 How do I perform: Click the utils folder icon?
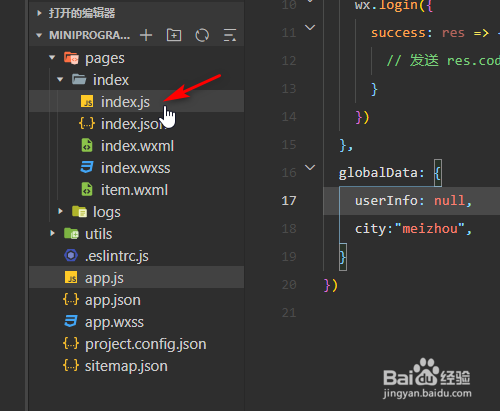[x=71, y=233]
